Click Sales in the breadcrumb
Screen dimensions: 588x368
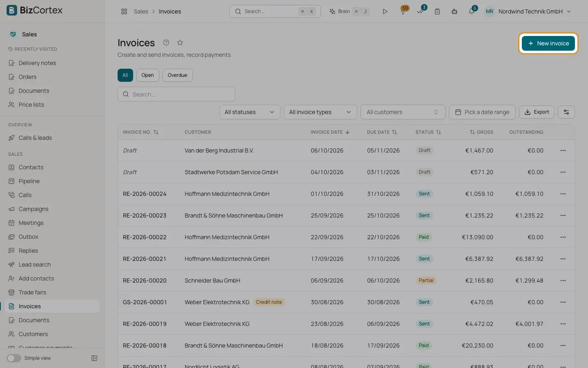141,11
